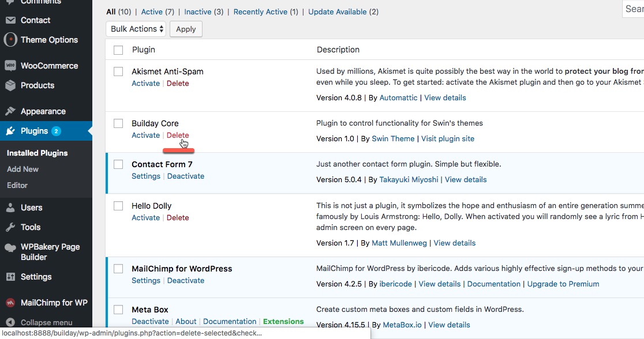Screen dimensions: 644x339
Task: Toggle the select-all plugins checkbox in header
Action: [118, 50]
